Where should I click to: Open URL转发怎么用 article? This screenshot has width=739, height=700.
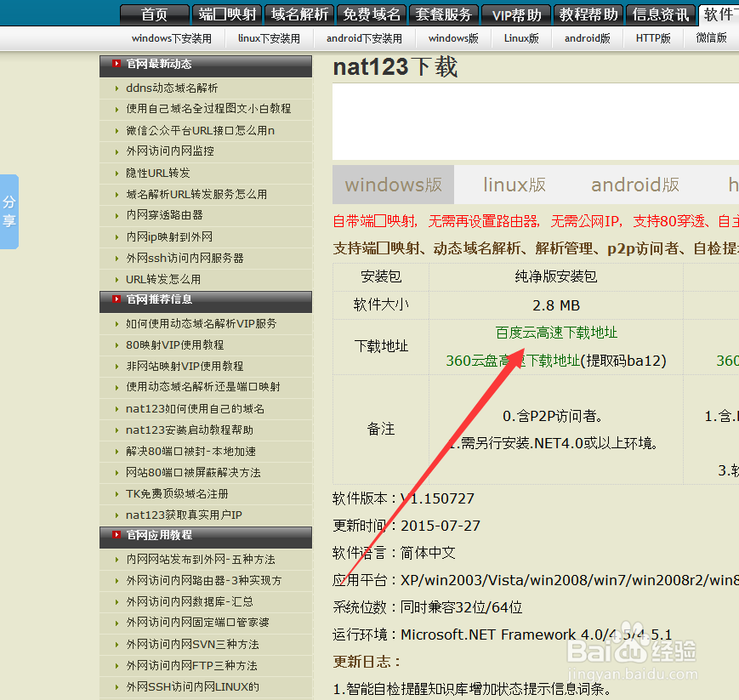[163, 280]
